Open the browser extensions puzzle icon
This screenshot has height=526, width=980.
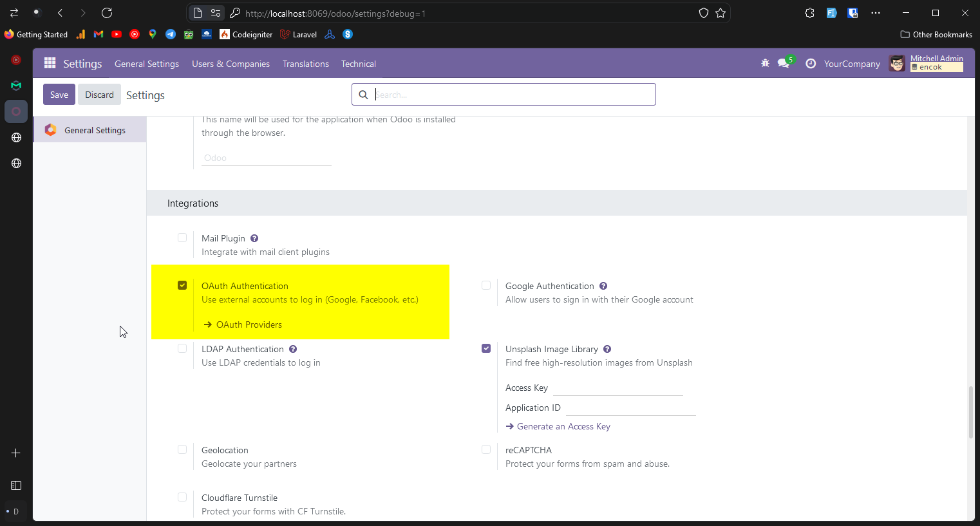tap(809, 13)
